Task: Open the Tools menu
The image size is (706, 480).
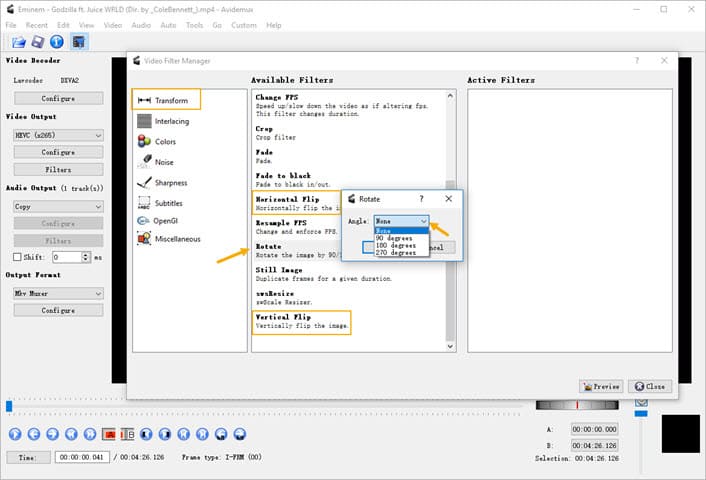Action: (194, 25)
